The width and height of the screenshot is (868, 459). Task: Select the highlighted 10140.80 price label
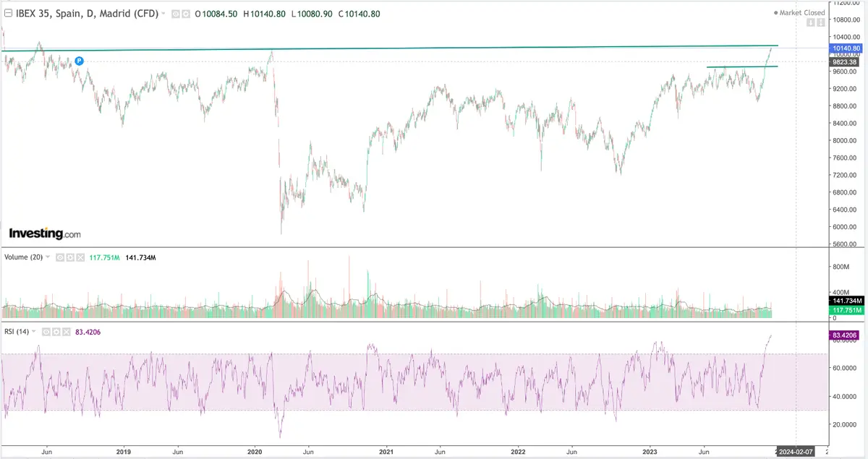[x=847, y=48]
